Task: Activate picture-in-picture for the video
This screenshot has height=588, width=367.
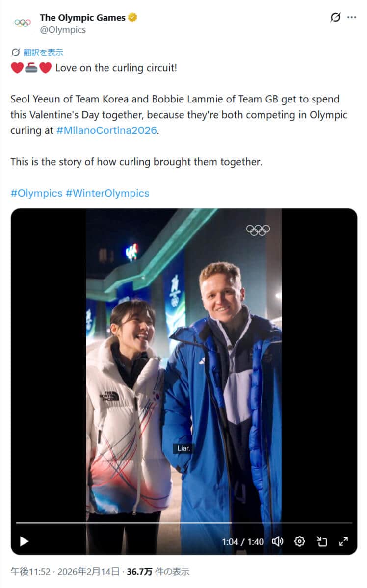Action: (x=321, y=541)
